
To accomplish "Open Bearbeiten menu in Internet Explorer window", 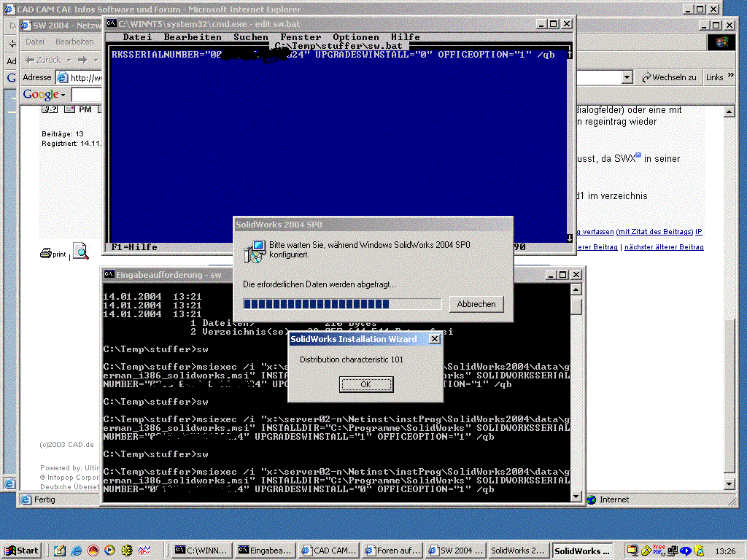I will point(74,42).
